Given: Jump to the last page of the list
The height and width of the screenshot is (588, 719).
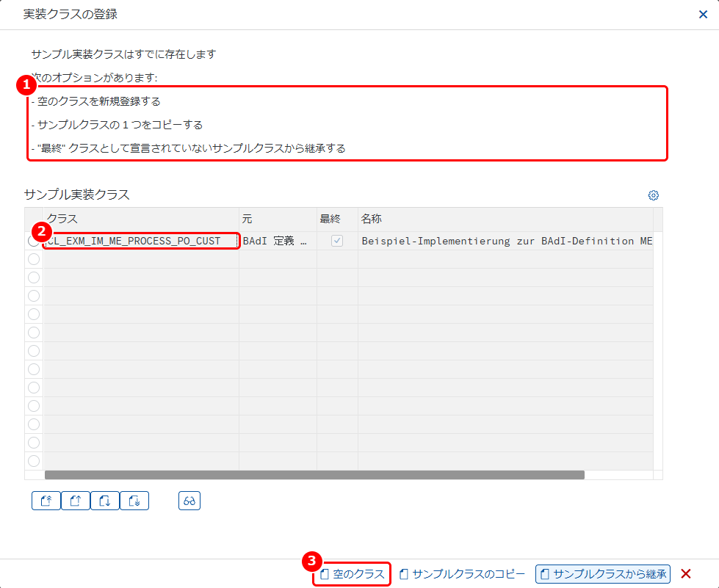Looking at the screenshot, I should pos(134,501).
